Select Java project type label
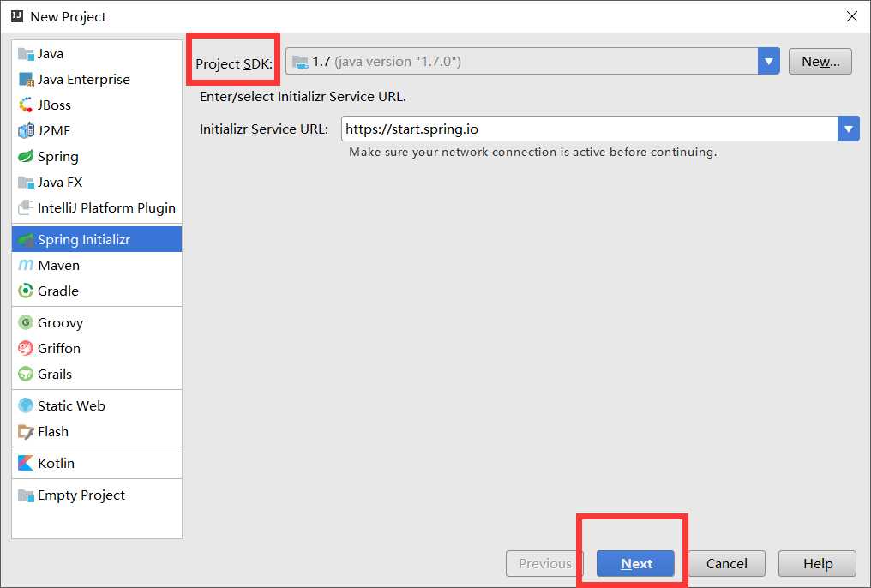This screenshot has height=588, width=871. (x=51, y=54)
